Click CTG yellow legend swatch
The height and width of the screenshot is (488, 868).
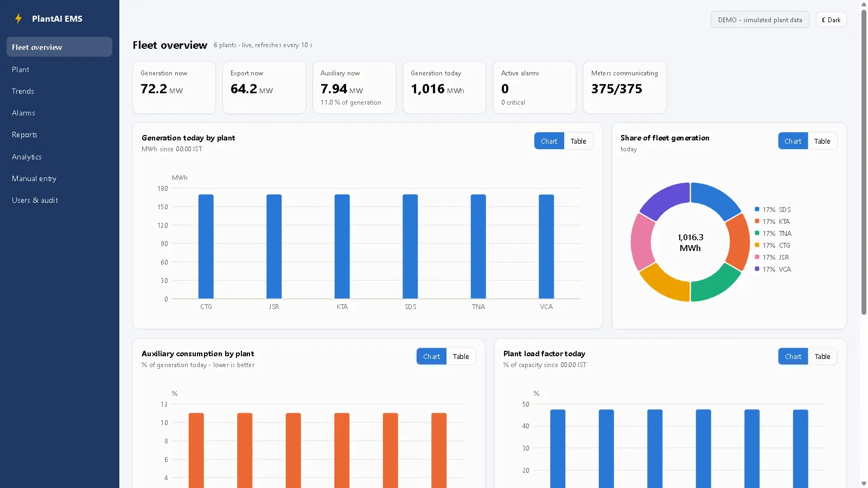pos(757,245)
